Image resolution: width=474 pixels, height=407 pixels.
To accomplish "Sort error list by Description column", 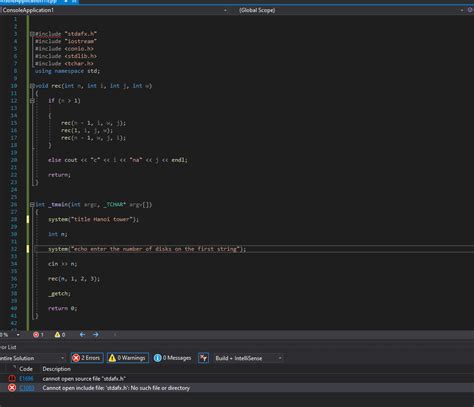I will [56, 369].
